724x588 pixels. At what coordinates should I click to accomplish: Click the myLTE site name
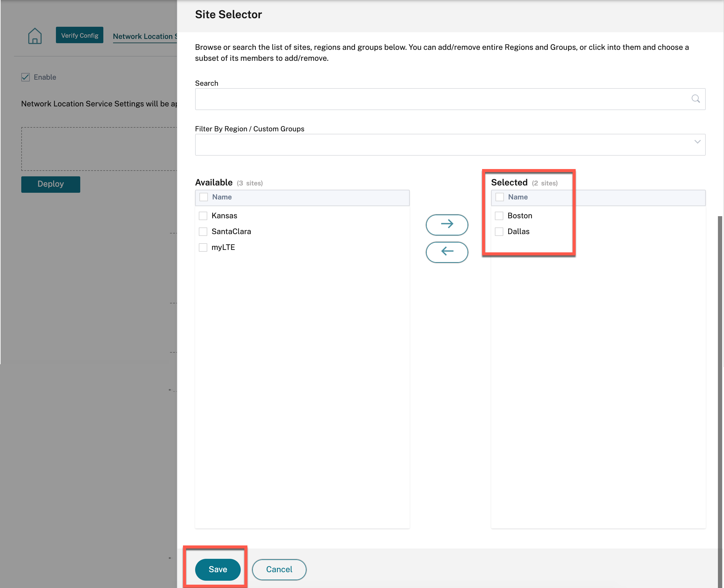[223, 247]
